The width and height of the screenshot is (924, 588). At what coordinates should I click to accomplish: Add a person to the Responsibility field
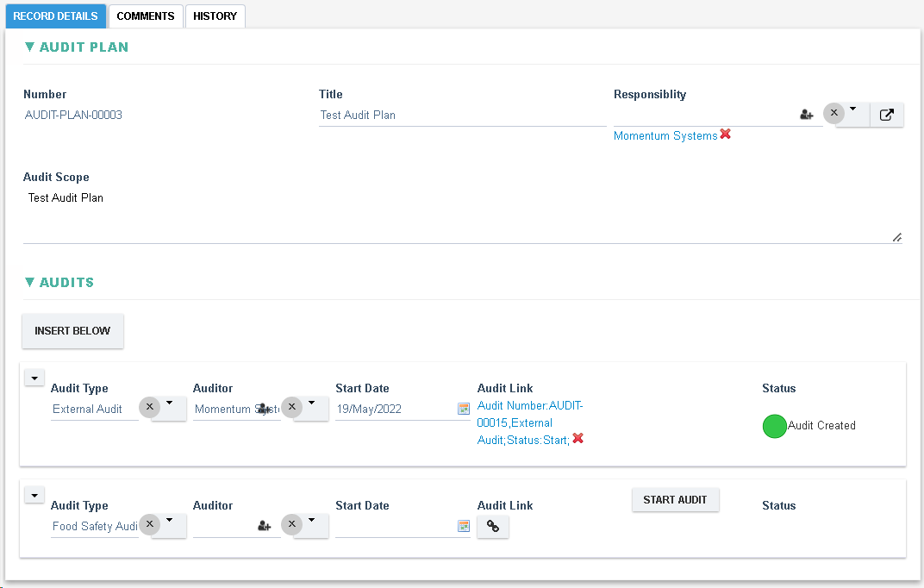coord(806,114)
